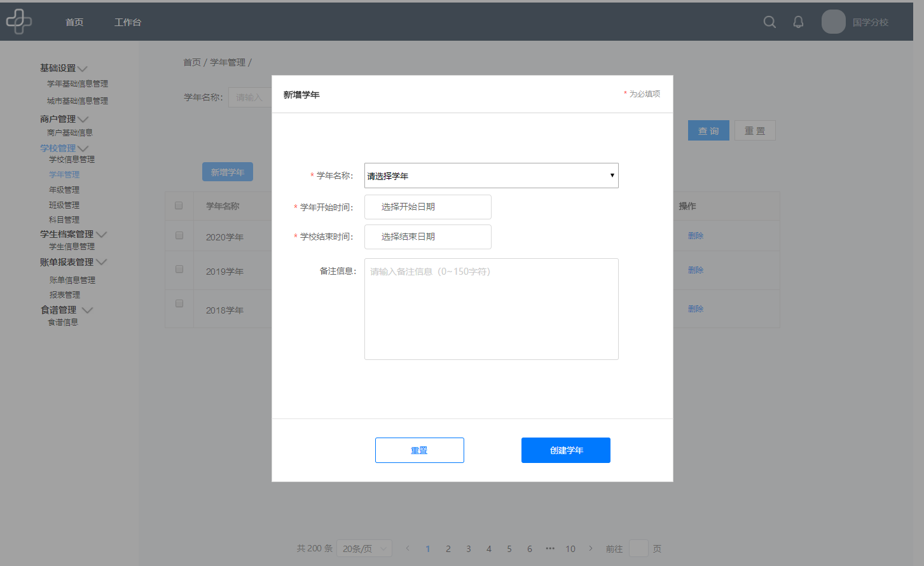Viewport: 924px width, 566px height.
Task: Click the 国学分校 account name
Action: 871,22
